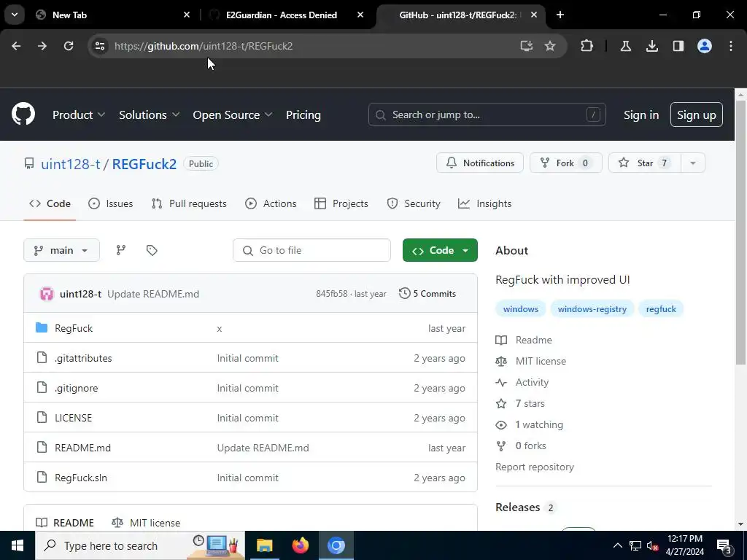
Task: Bookmark this tab with star icon
Action: [x=550, y=46]
